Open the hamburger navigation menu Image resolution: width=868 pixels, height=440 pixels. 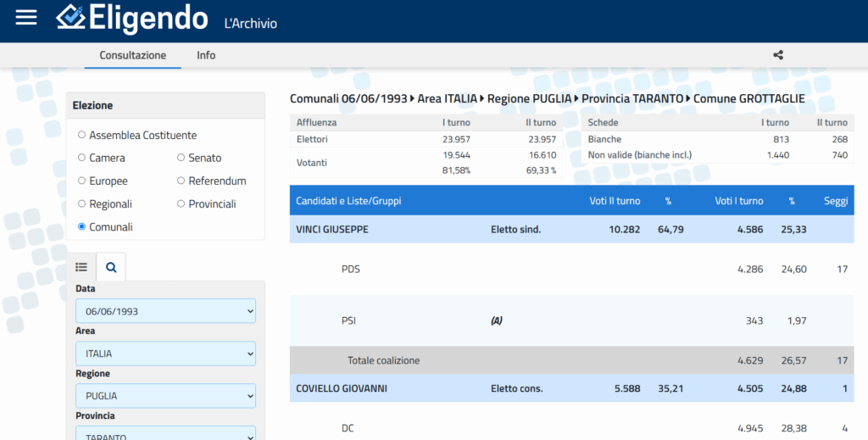pos(26,17)
